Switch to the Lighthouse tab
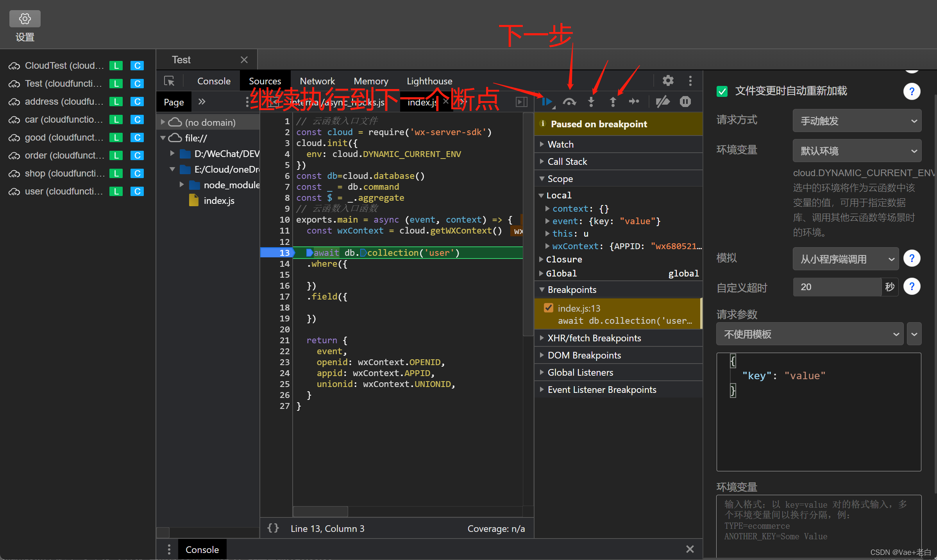Screen dimensions: 937x560 tap(429, 81)
